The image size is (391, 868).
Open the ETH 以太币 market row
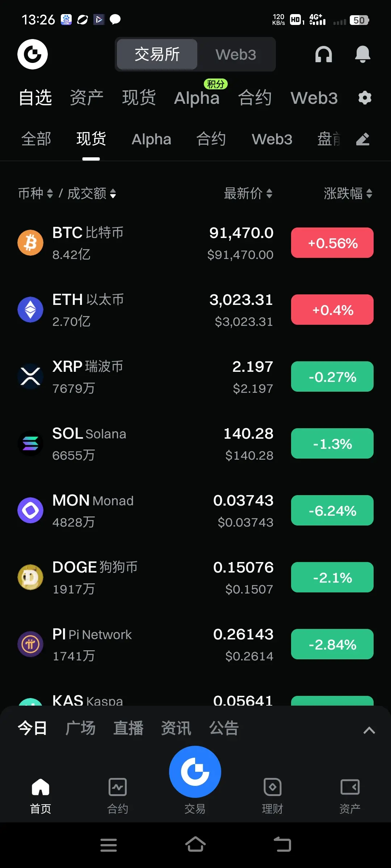195,310
